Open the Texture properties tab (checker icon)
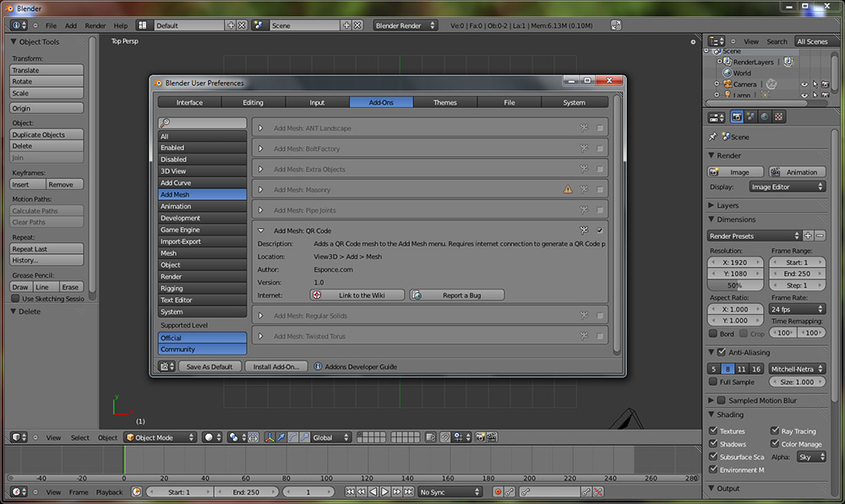Viewport: 845px width, 504px height. pos(779,117)
